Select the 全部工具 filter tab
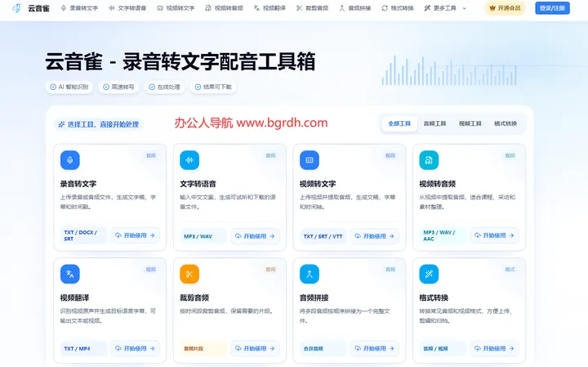Image resolution: width=588 pixels, height=367 pixels. click(x=399, y=123)
